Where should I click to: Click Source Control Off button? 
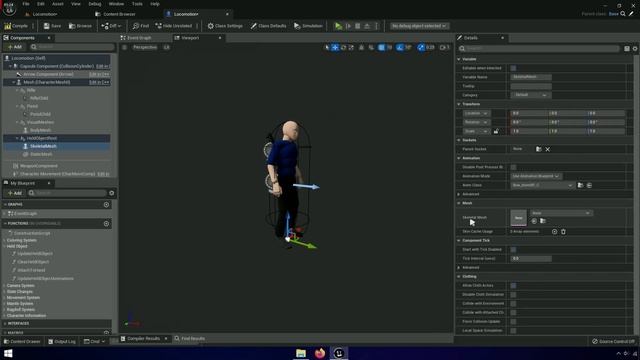(613, 342)
